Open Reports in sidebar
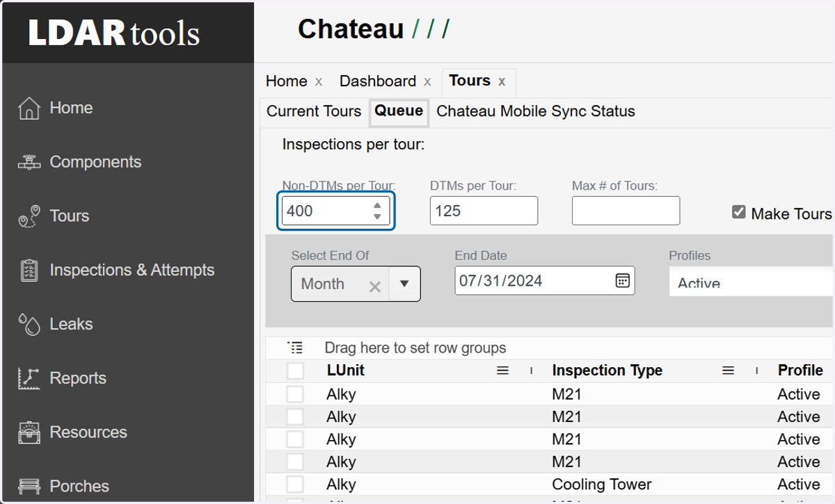835x504 pixels. click(x=78, y=378)
